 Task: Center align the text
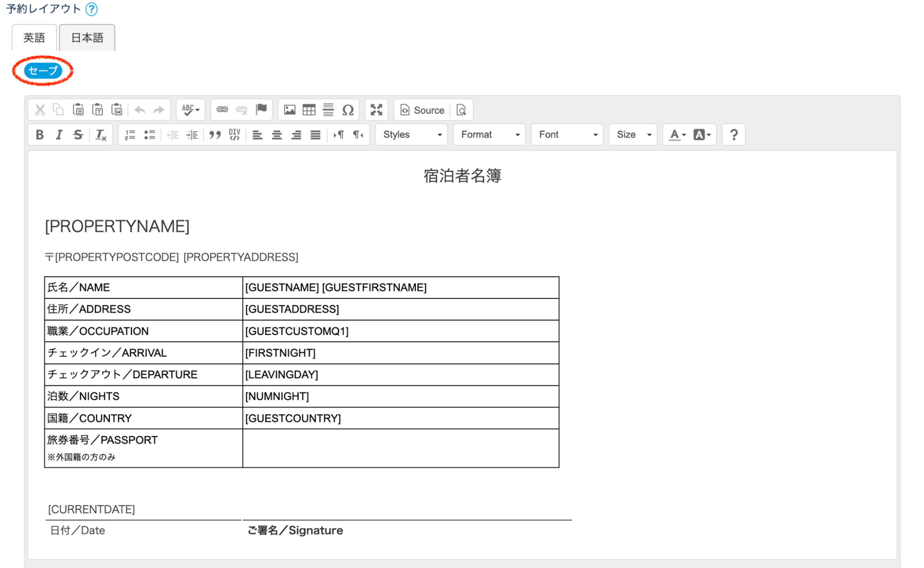277,135
